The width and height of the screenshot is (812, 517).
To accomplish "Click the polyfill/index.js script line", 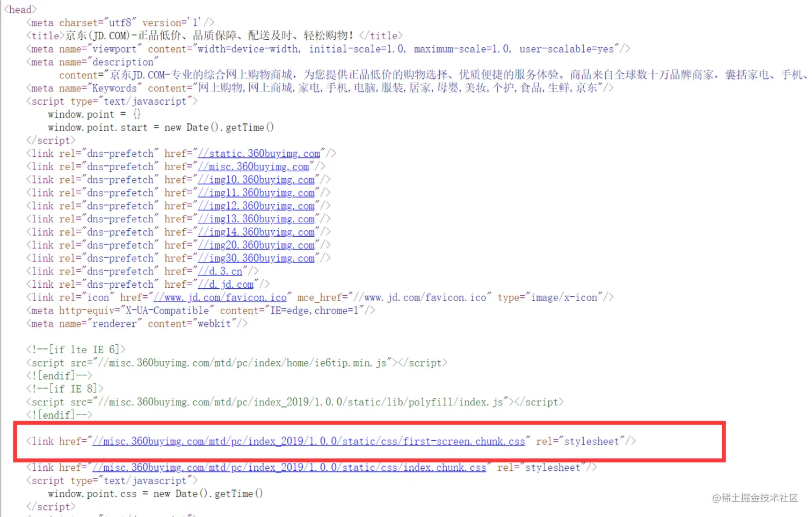I will click(x=295, y=402).
